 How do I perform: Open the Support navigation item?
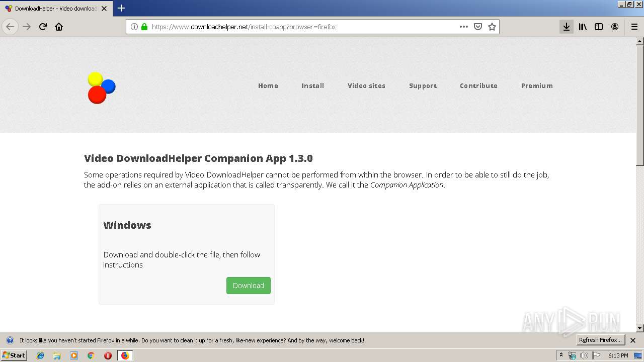[x=423, y=85]
